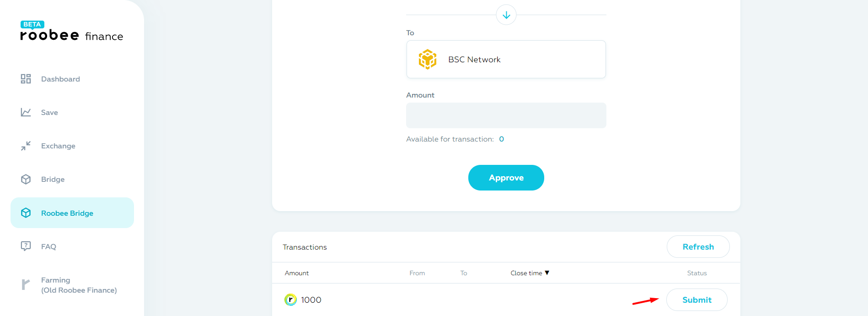Click the Dashboard grid icon
This screenshot has width=868, height=316.
26,79
